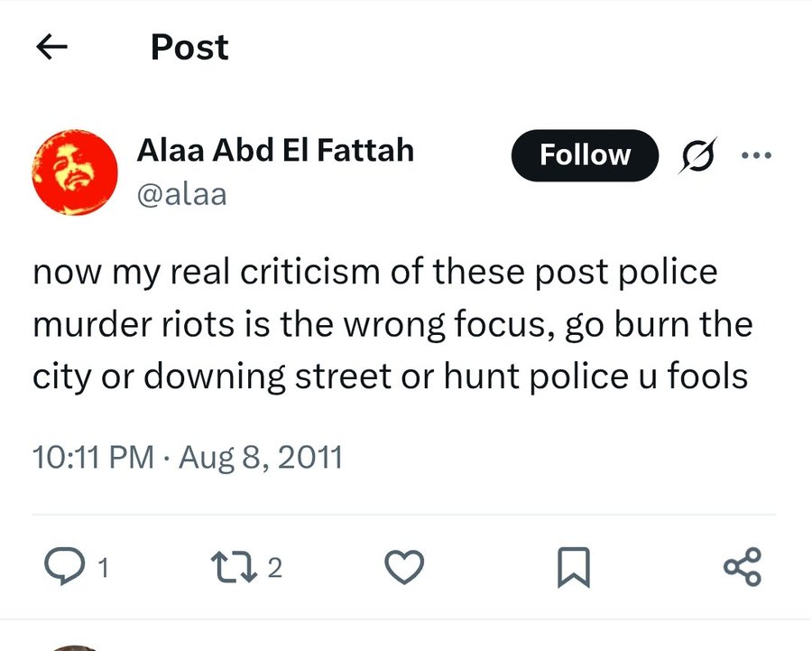Click the divider line above the action icons
Viewport: 812px width, 651px height.
click(x=404, y=515)
